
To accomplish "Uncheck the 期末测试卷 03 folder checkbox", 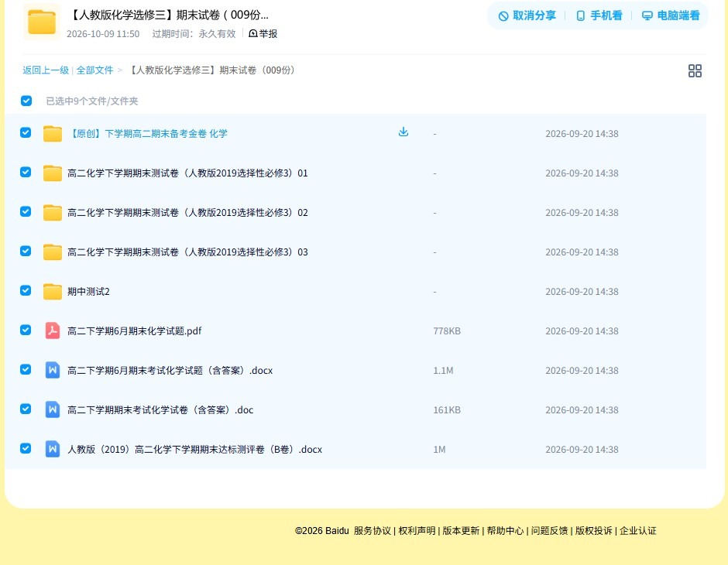I will (x=26, y=251).
